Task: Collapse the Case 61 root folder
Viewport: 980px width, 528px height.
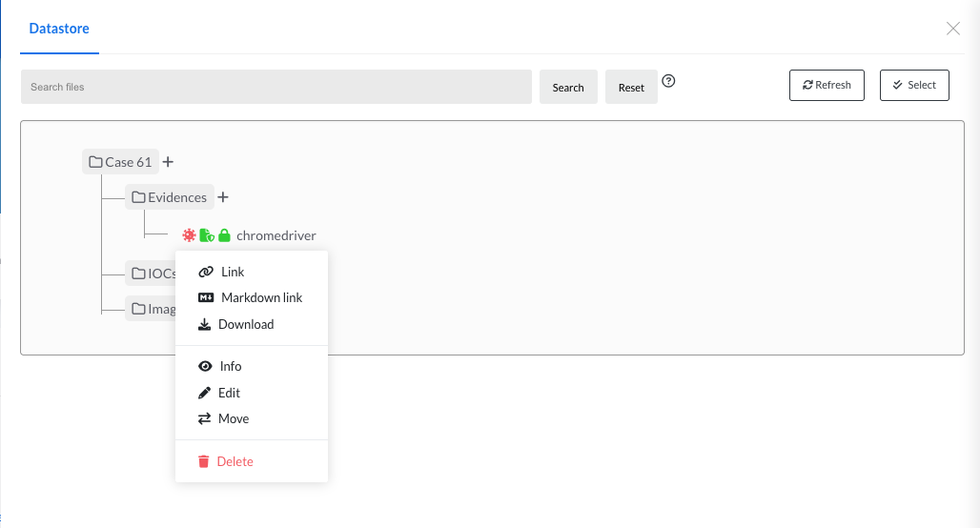Action: tap(120, 162)
